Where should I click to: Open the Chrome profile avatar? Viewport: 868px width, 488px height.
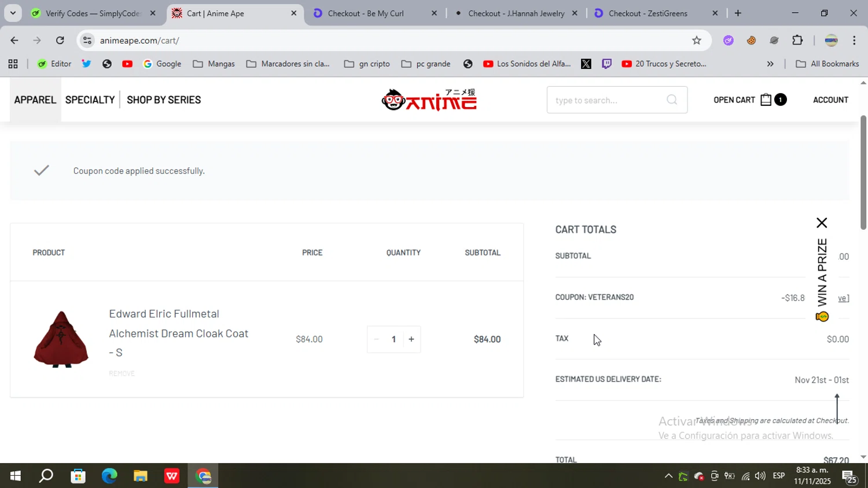(x=831, y=41)
